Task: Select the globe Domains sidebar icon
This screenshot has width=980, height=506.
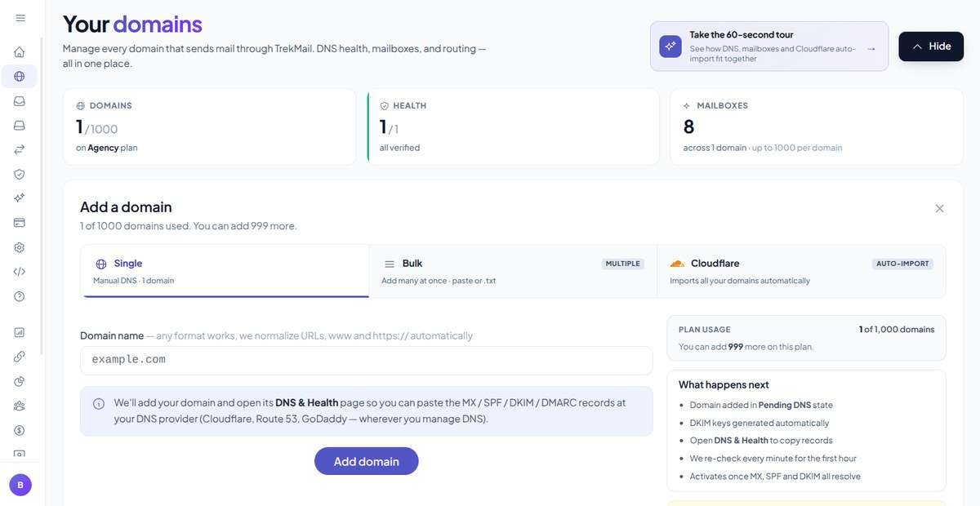Action: point(20,77)
